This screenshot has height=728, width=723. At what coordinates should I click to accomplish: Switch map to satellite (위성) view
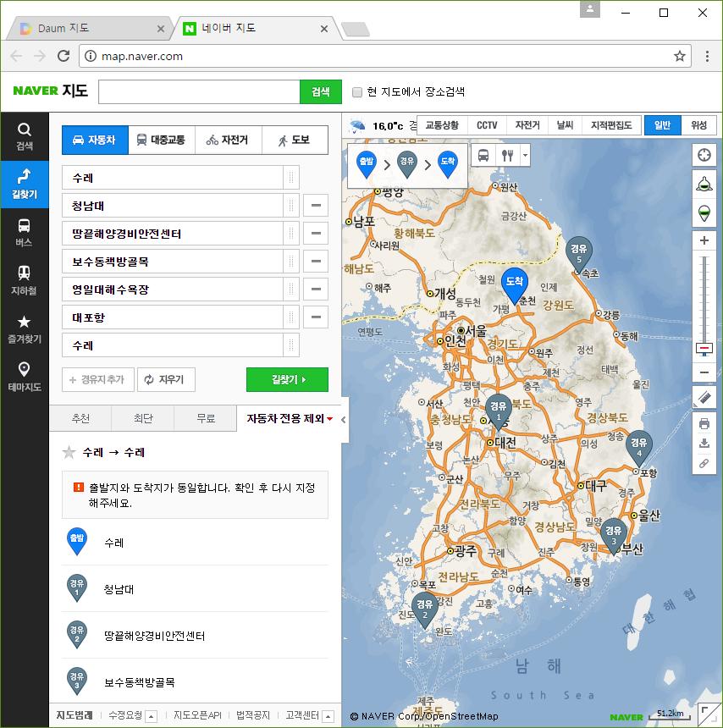pyautogui.click(x=698, y=125)
